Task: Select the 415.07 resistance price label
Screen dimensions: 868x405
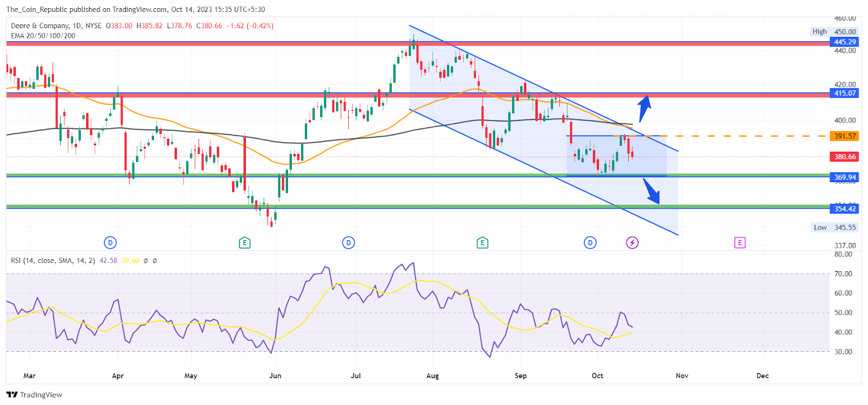Action: (x=845, y=93)
